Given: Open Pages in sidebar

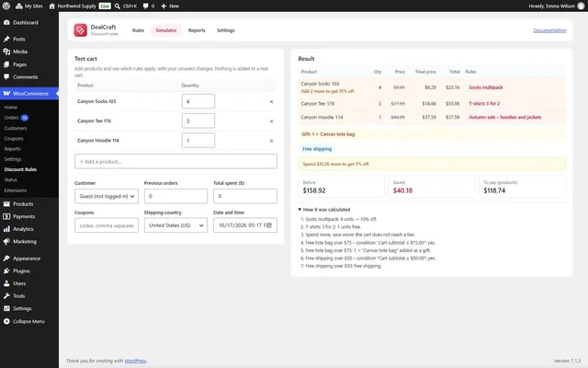Looking at the screenshot, I should [x=29, y=64].
